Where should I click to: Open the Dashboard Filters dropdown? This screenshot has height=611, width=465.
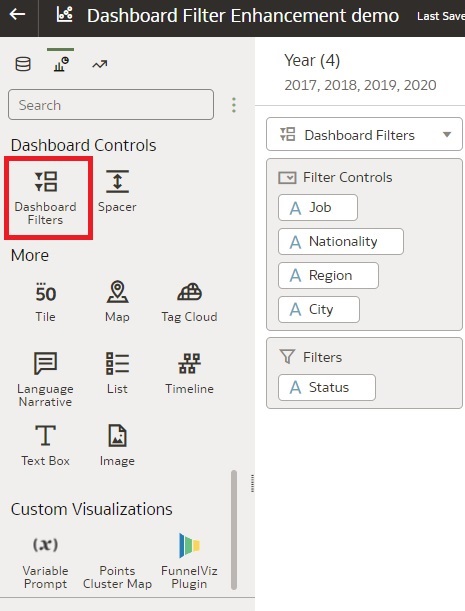coord(364,134)
